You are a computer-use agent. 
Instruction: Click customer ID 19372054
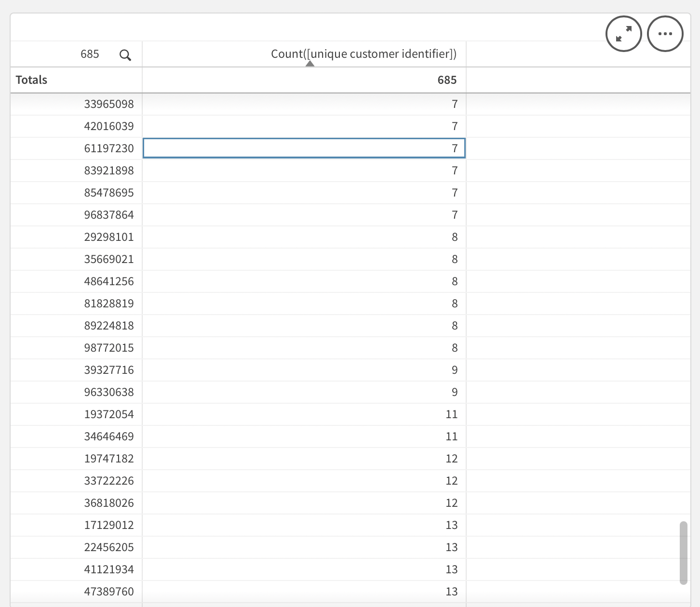[x=109, y=414]
